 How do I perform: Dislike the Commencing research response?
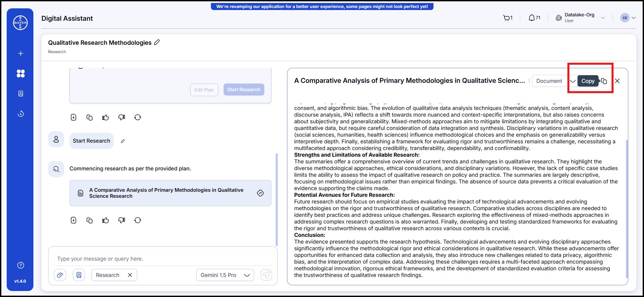122,220
